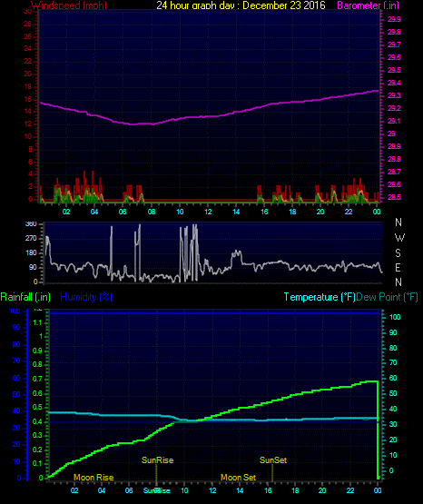
Task: Select the Temperature (°F) legend label
Action: (320, 297)
